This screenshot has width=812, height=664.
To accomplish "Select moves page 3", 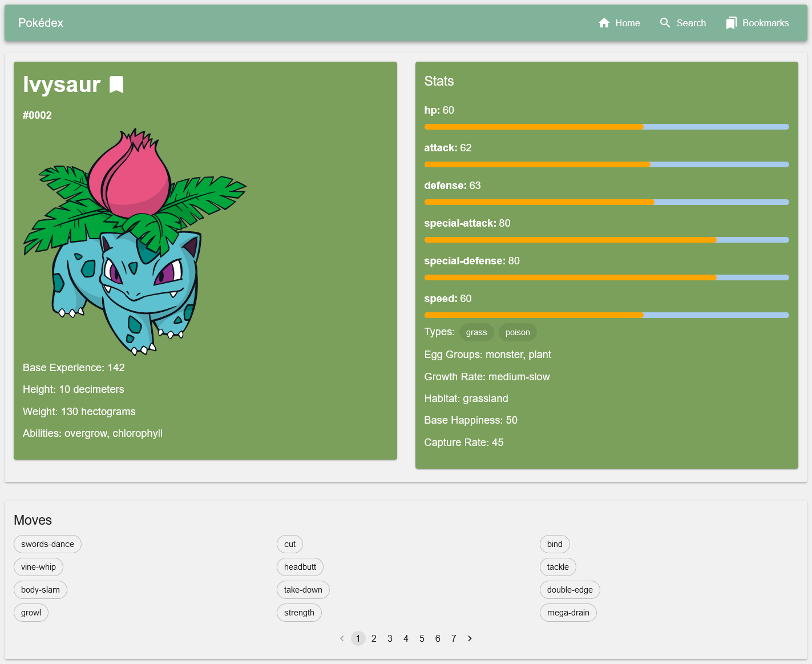I will 390,638.
